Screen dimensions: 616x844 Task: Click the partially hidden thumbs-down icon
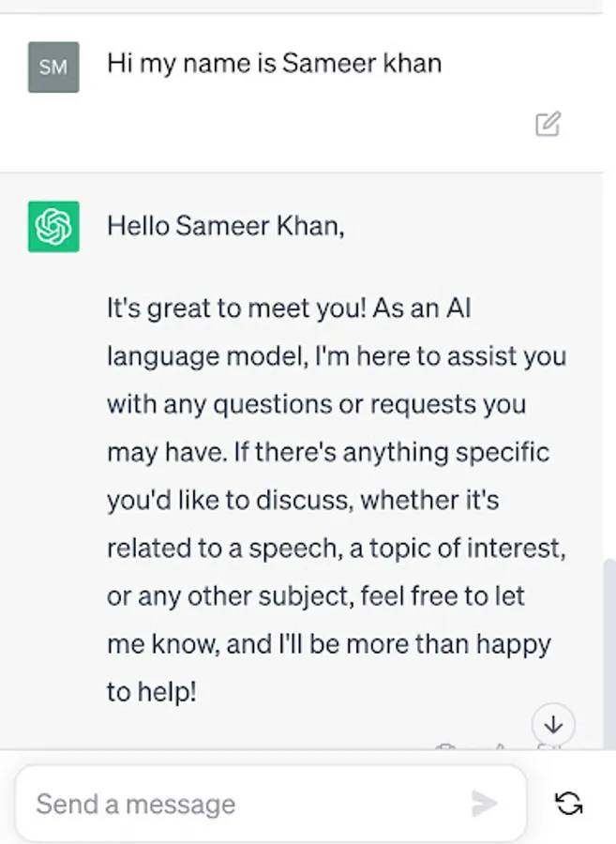(x=547, y=746)
